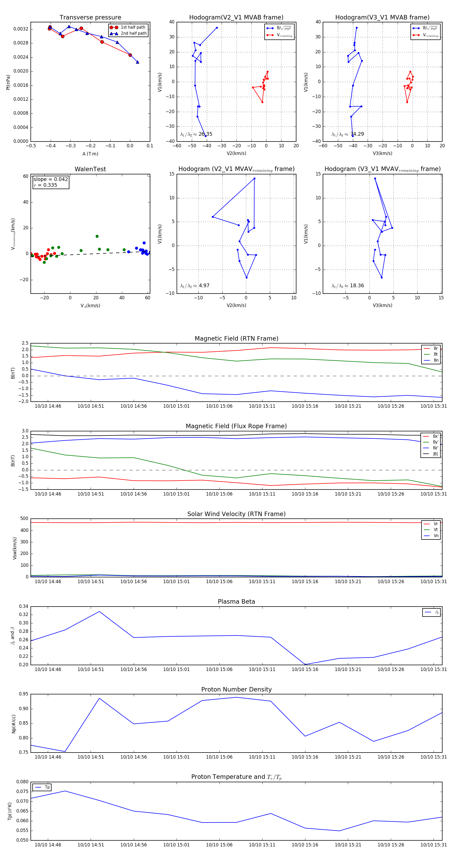
Task: Click the eigenvalue ratio 26.35 label
Action: coord(196,134)
